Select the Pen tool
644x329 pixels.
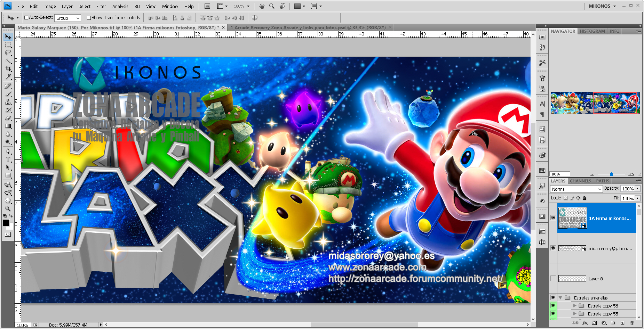tap(8, 151)
